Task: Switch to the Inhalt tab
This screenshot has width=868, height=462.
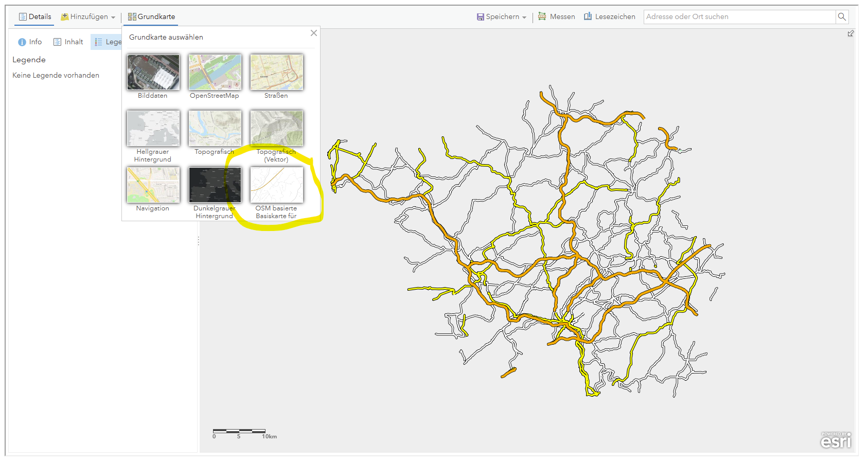Action: pyautogui.click(x=68, y=42)
